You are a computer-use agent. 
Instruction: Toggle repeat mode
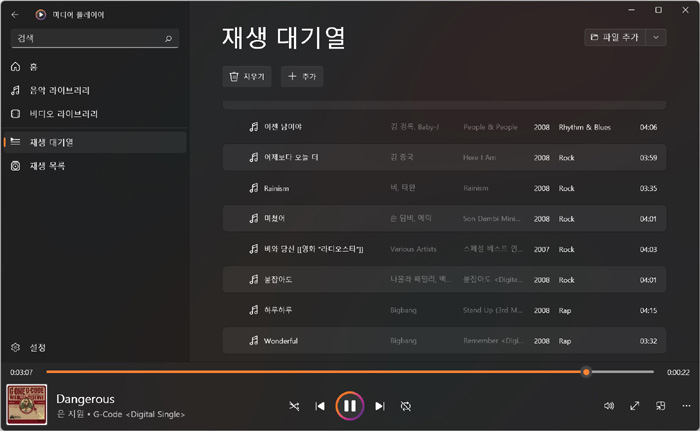(x=406, y=406)
